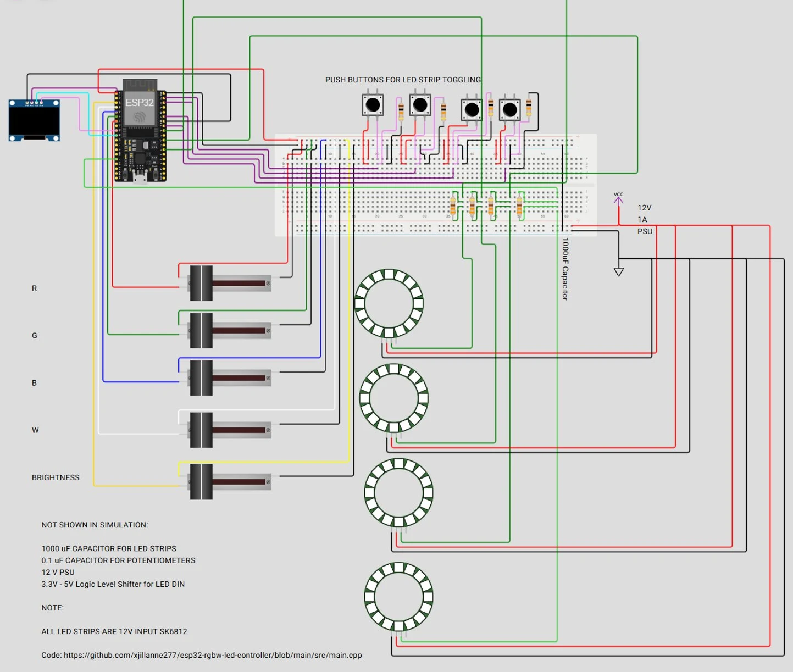Select the NOT SHOWN IN SIMULATION heading
This screenshot has height=672, width=793.
95,525
